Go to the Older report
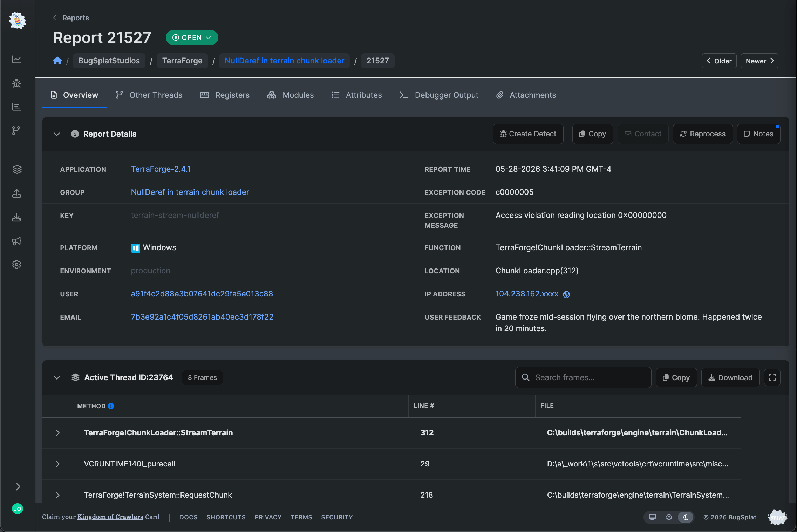 click(x=719, y=61)
